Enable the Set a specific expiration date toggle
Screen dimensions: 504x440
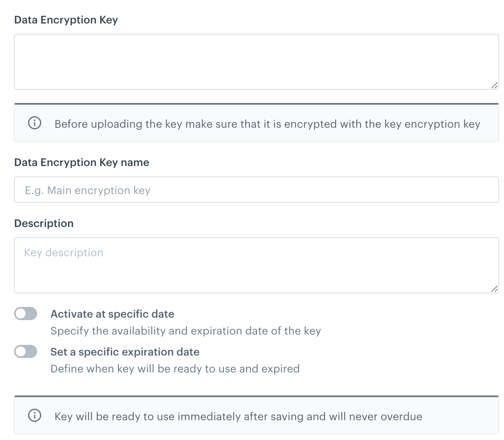point(26,351)
